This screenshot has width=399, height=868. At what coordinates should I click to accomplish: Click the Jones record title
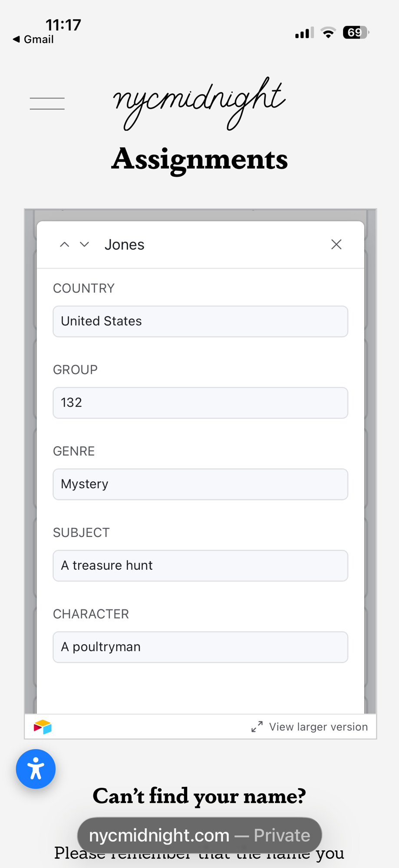124,245
